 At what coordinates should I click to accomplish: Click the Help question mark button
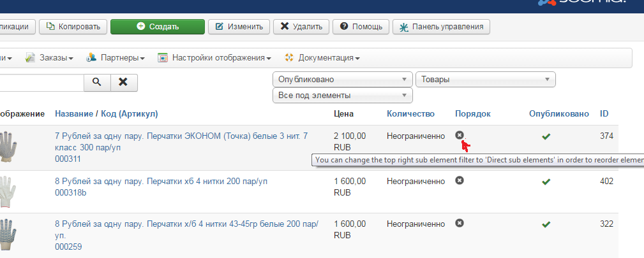tap(361, 27)
